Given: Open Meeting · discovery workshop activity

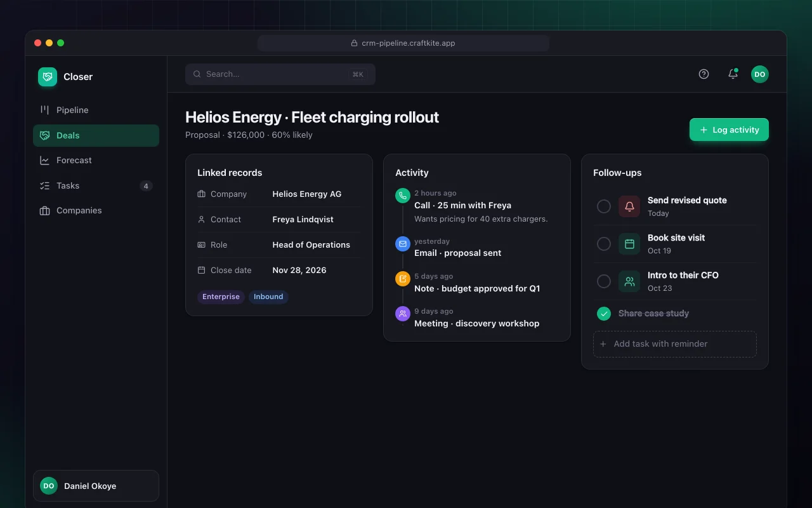Looking at the screenshot, I should [x=476, y=323].
